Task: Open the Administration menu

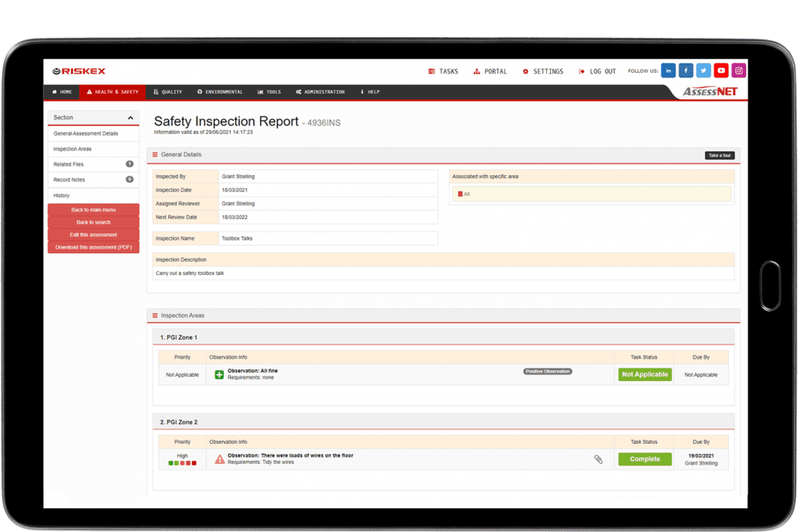Action: click(x=320, y=91)
